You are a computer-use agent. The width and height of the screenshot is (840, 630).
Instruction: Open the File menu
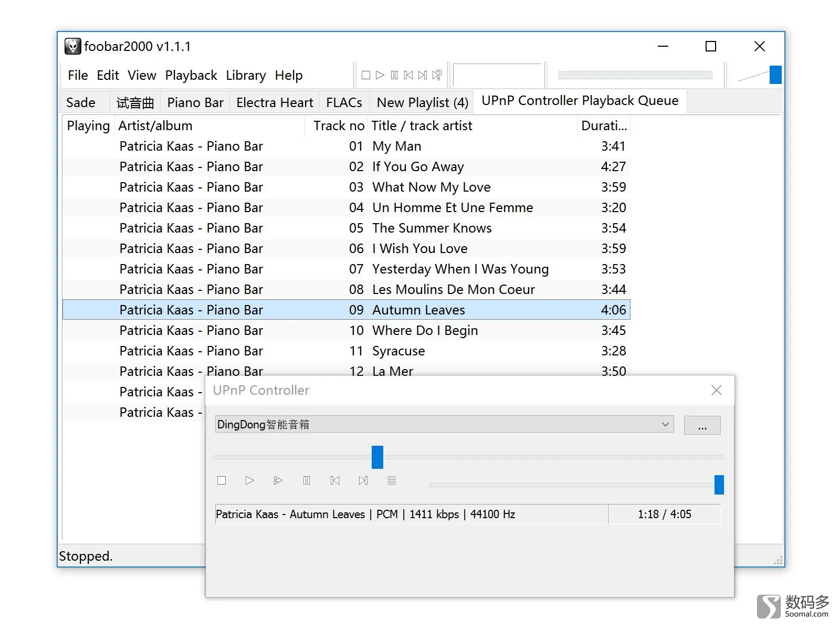[78, 75]
